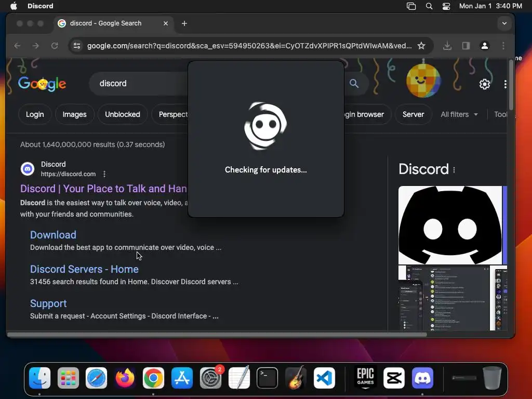This screenshot has width=532, height=399.
Task: Bookmark this page with the star icon
Action: pyautogui.click(x=421, y=46)
